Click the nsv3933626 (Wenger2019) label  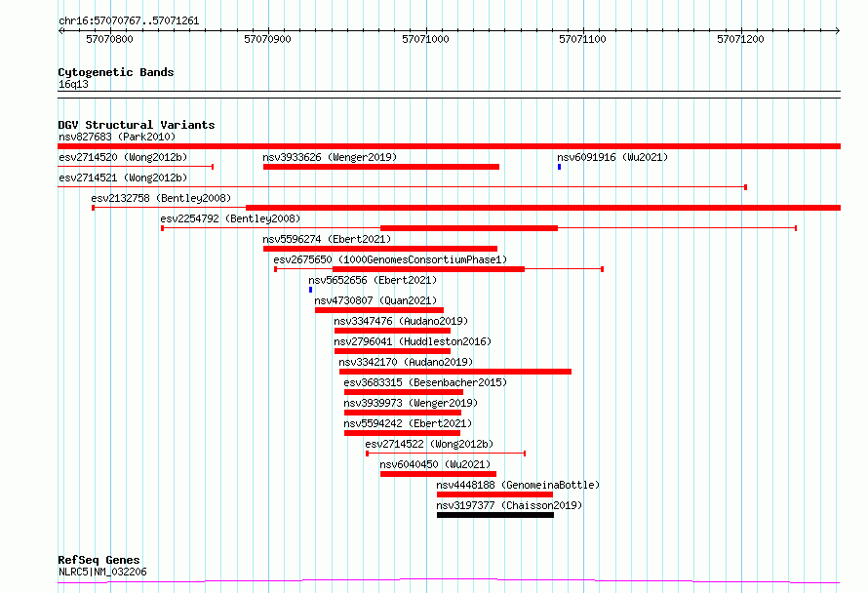point(330,157)
